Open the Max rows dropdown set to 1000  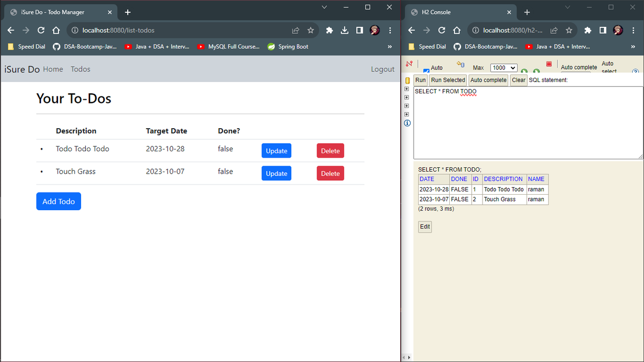503,67
